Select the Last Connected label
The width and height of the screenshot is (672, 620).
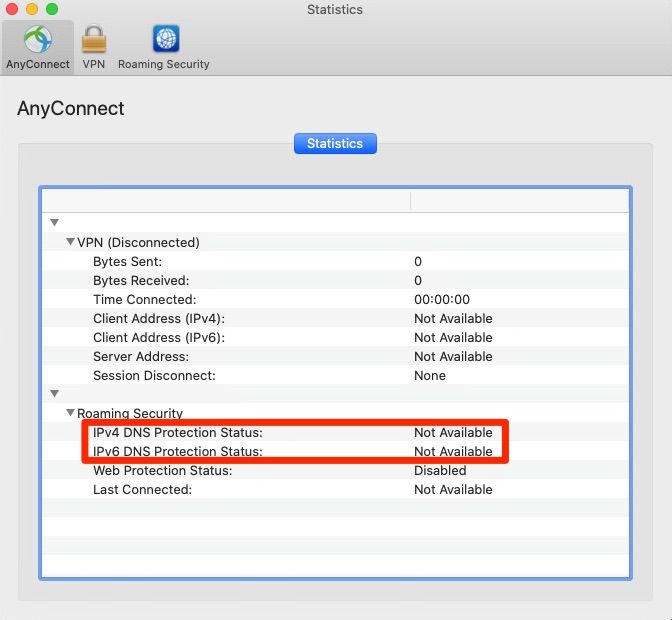coord(143,489)
